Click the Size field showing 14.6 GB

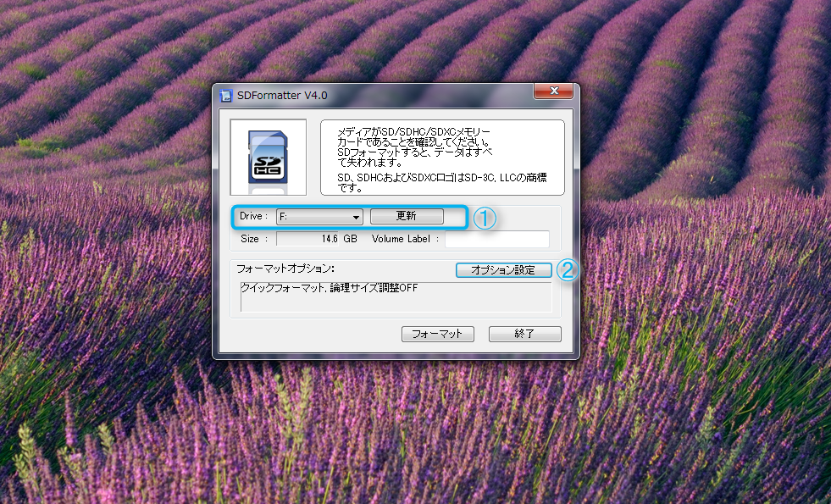pos(319,239)
